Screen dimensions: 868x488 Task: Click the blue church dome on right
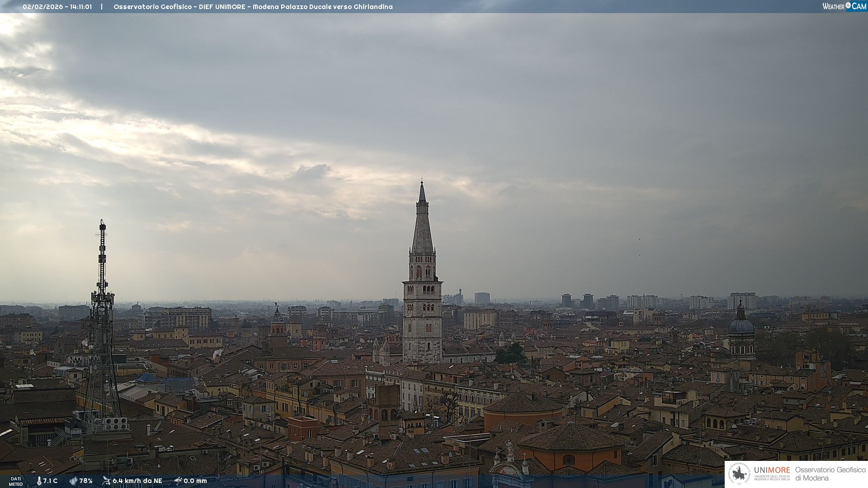(x=741, y=325)
